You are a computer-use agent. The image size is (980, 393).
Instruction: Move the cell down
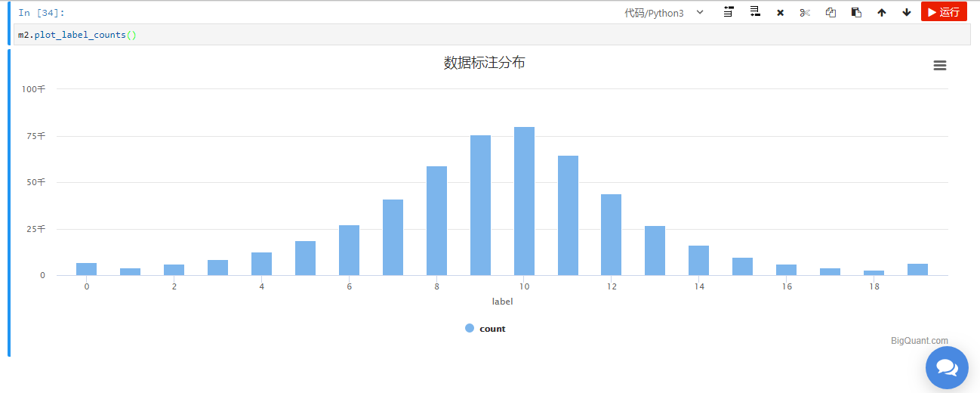click(907, 13)
